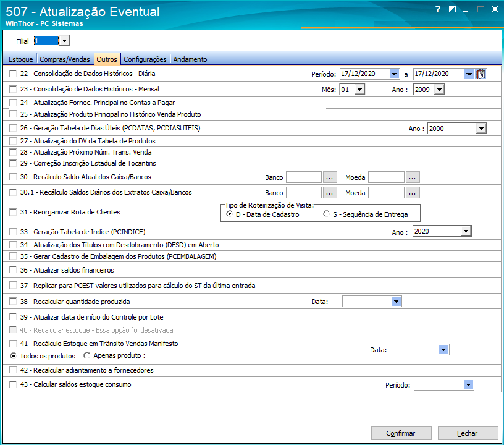
Task: Click Moeda input field for item 30
Action: pos(386,177)
